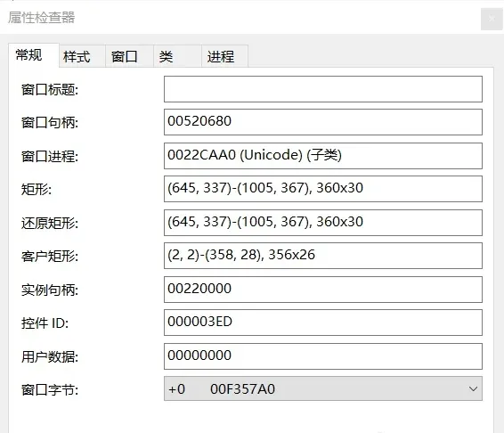Click the empty 窗口标题 field
Viewport: 504px width, 433px height.
pyautogui.click(x=323, y=89)
